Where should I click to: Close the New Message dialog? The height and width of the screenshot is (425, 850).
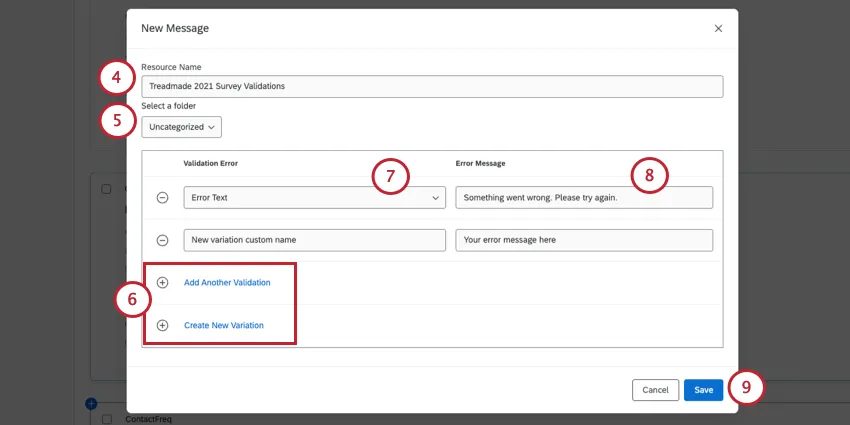718,28
